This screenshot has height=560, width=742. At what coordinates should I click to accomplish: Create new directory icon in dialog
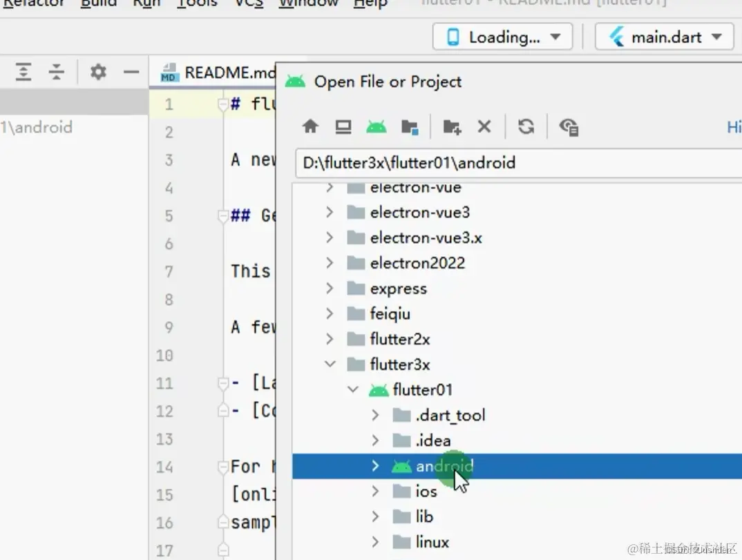point(452,127)
